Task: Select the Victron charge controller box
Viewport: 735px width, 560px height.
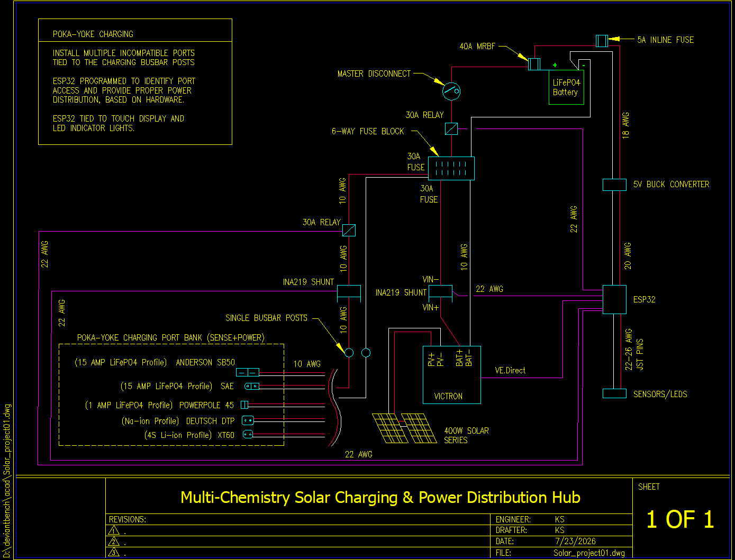Action: 451,375
